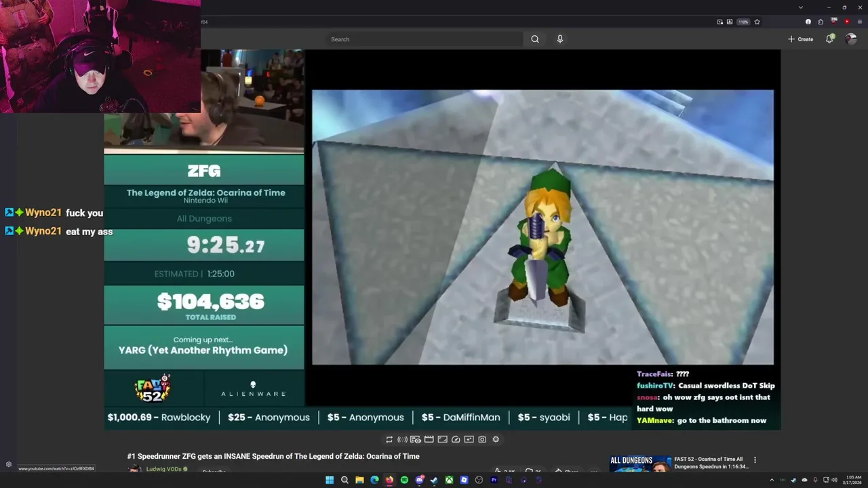868x488 pixels.
Task: Open Discord from the taskbar
Action: point(419,480)
